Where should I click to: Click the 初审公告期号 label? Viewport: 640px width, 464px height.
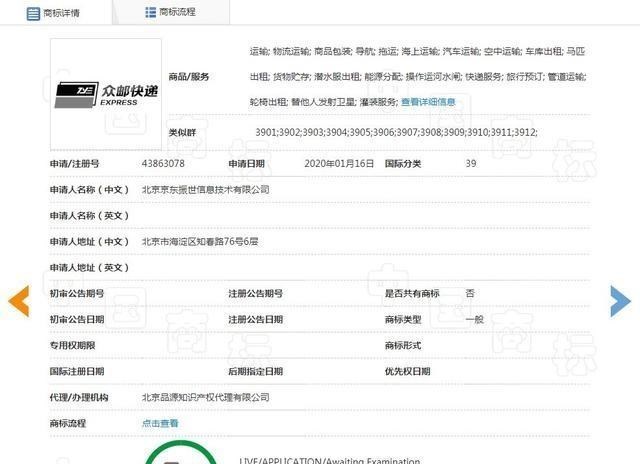click(x=77, y=293)
